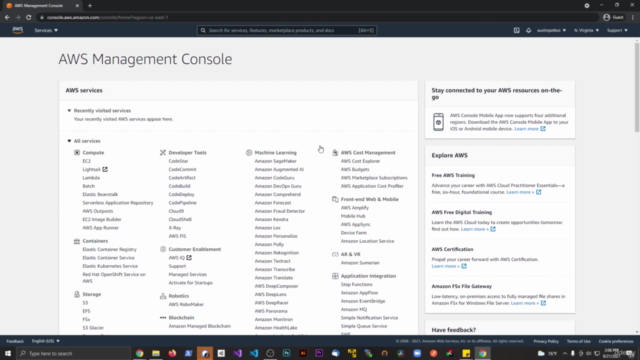The height and width of the screenshot is (360, 640).
Task: Click the Customer Enablement category icon
Action: (163, 249)
